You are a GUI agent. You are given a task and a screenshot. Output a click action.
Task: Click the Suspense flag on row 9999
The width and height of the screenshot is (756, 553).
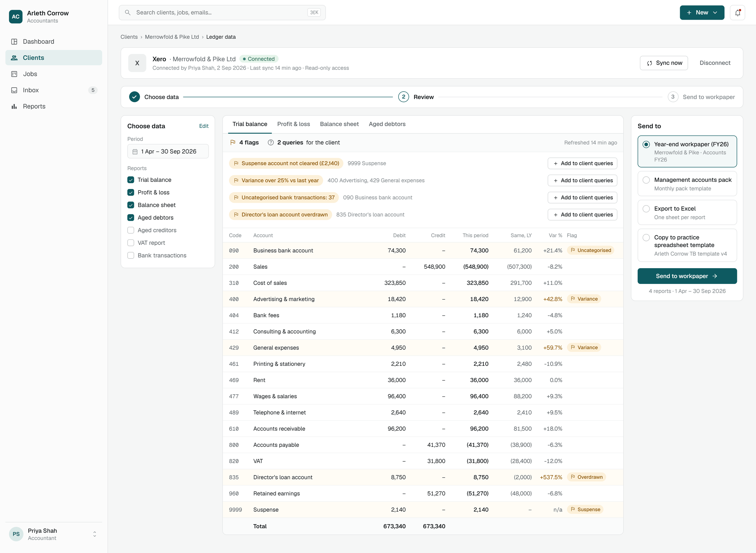[585, 509]
